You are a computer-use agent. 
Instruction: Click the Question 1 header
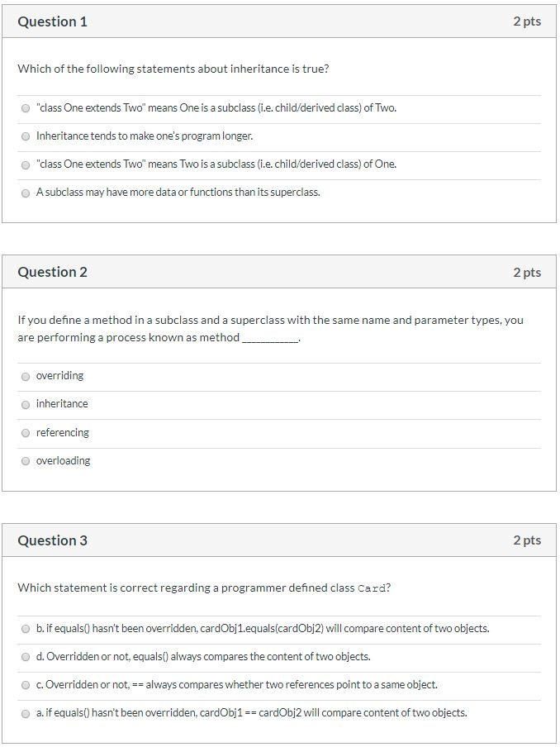pyautogui.click(x=52, y=22)
